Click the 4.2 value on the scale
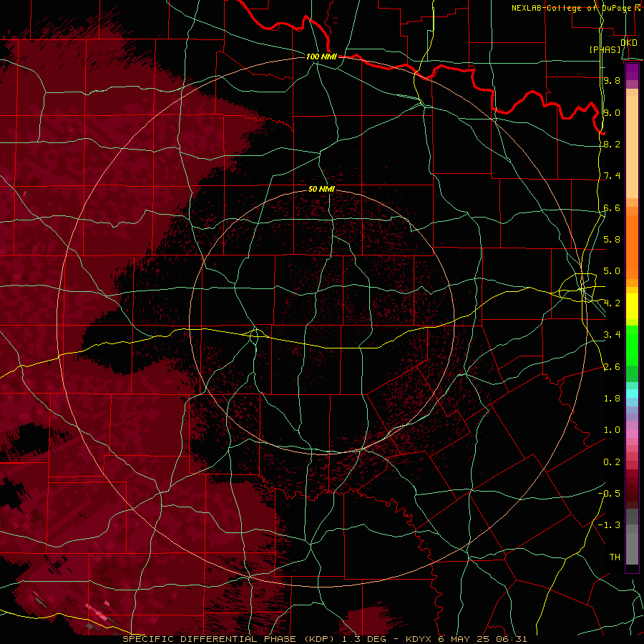 612,303
